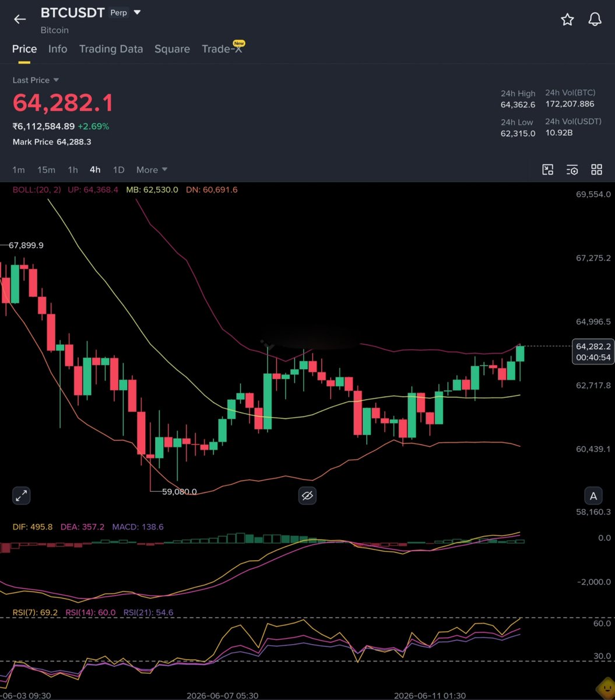The width and height of the screenshot is (615, 700).
Task: Tap the 59,080.0 low marker label
Action: point(179,492)
